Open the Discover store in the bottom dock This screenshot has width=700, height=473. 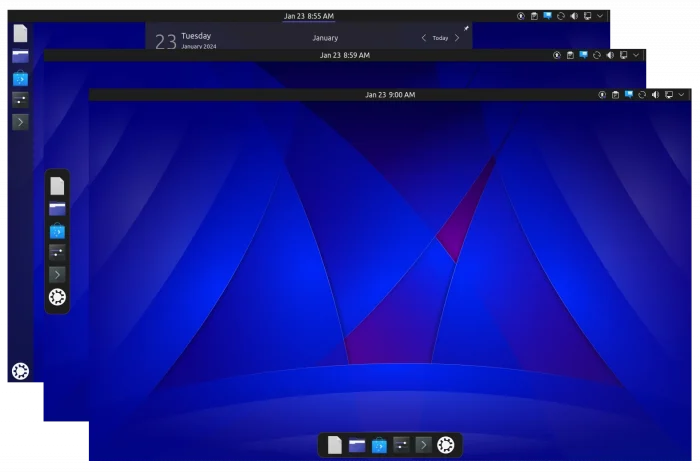pos(379,445)
